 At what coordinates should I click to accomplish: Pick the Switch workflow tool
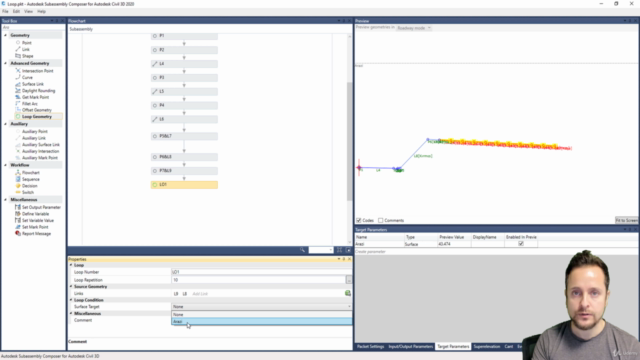[x=28, y=192]
